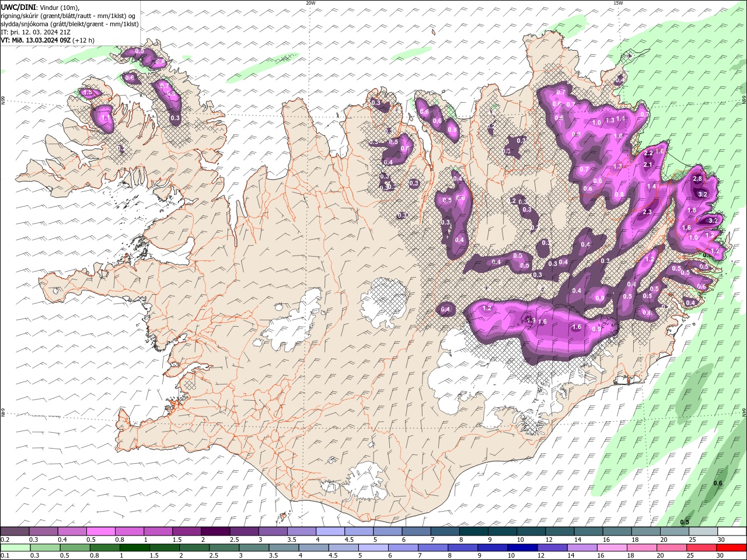The width and height of the screenshot is (747, 560).
Task: Click the 1.8 snowfall value on the map
Action: coord(692,210)
